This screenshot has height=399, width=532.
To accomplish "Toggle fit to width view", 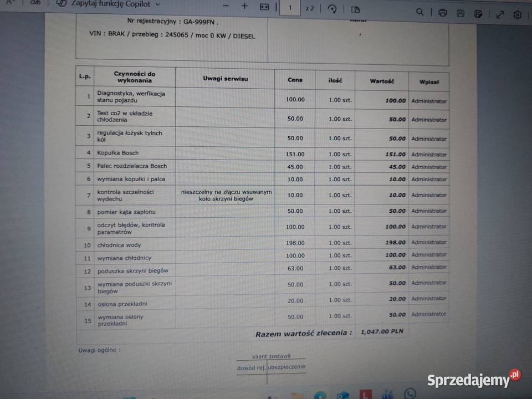I will [264, 7].
